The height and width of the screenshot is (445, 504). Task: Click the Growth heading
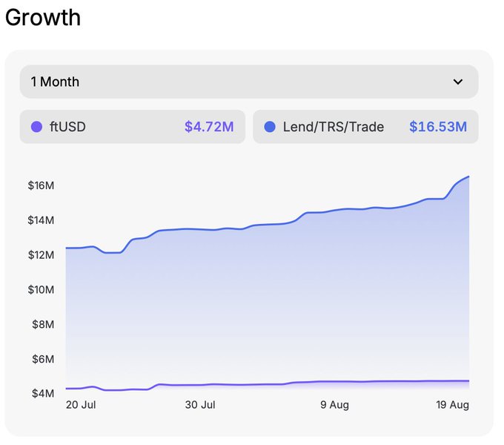[x=43, y=17]
